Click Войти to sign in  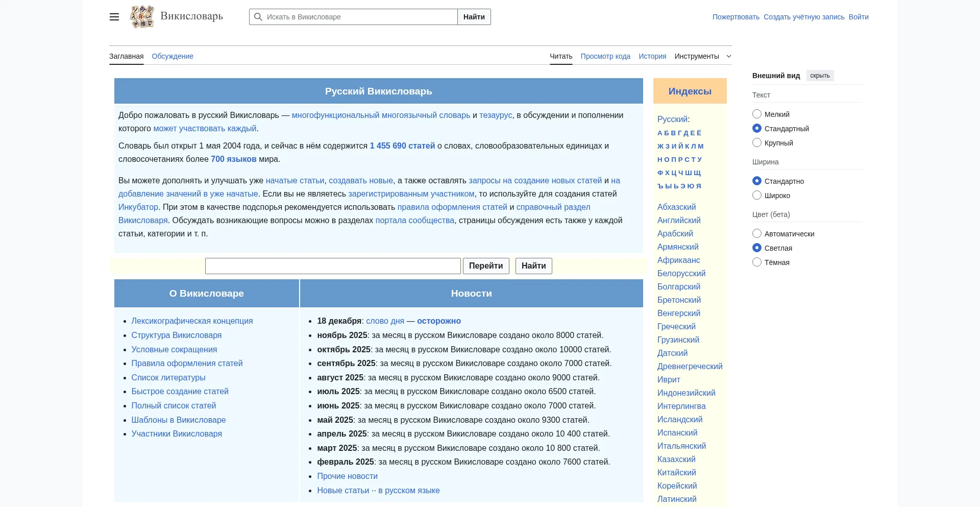coord(858,16)
